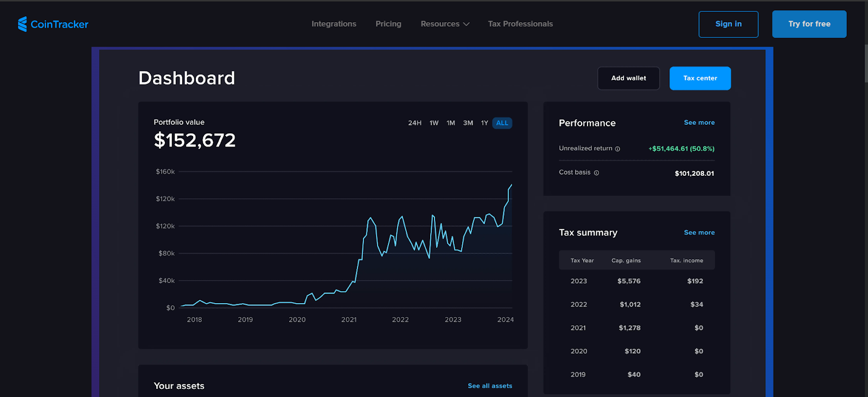This screenshot has height=397, width=868.
Task: Select the 3M chart range
Action: pos(468,123)
